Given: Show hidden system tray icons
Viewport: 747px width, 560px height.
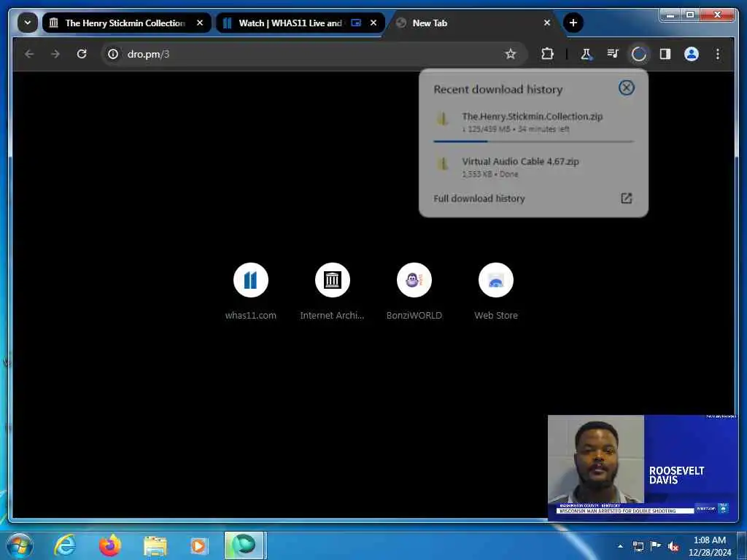Looking at the screenshot, I should 620,546.
